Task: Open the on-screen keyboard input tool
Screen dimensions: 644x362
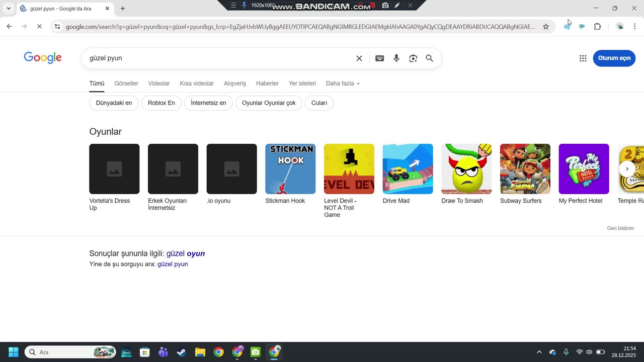Action: 380,58
